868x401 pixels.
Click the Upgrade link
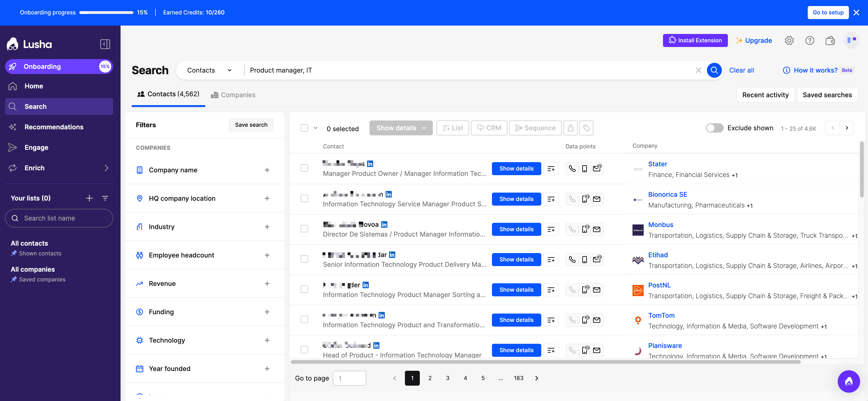click(x=754, y=40)
